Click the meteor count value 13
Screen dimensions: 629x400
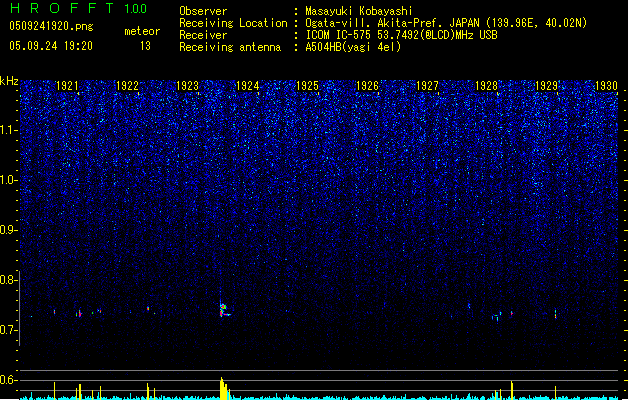(145, 46)
